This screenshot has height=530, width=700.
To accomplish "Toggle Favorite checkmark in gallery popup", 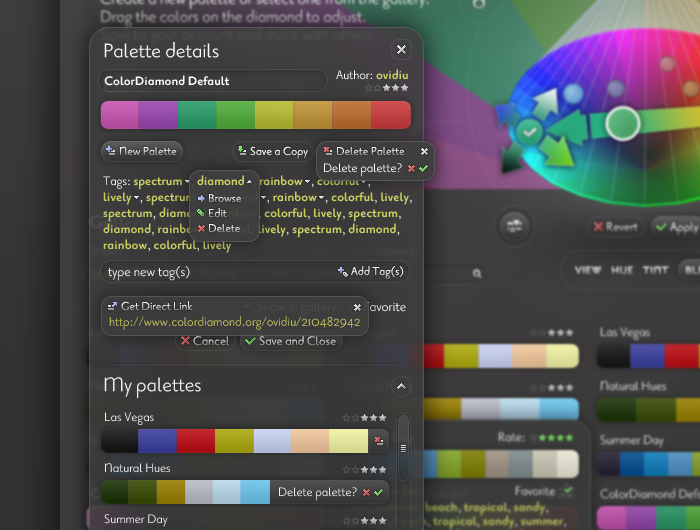I will [x=567, y=491].
